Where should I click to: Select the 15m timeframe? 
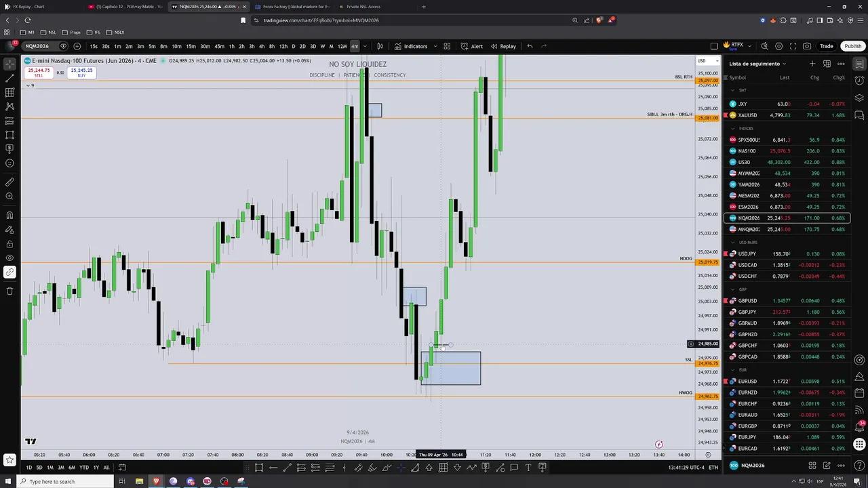tap(191, 46)
